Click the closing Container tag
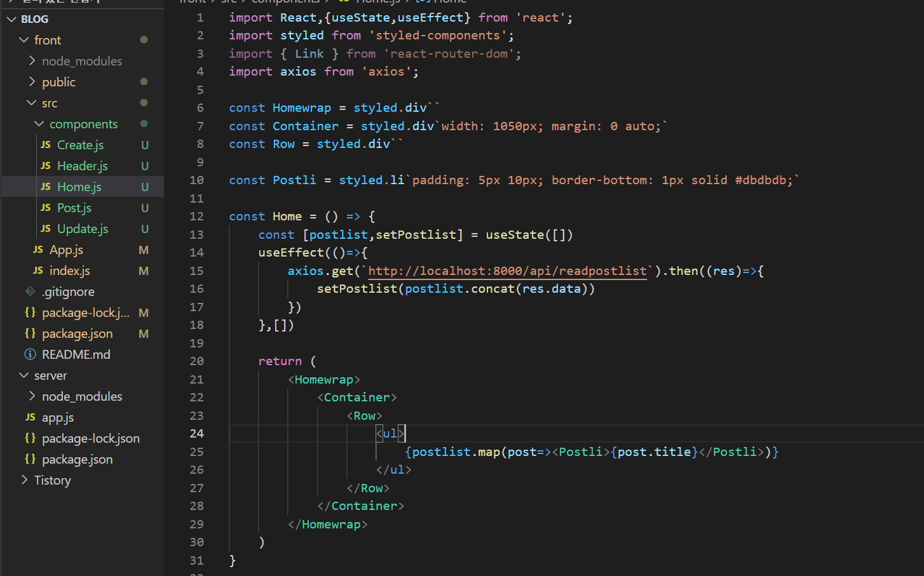 point(361,506)
